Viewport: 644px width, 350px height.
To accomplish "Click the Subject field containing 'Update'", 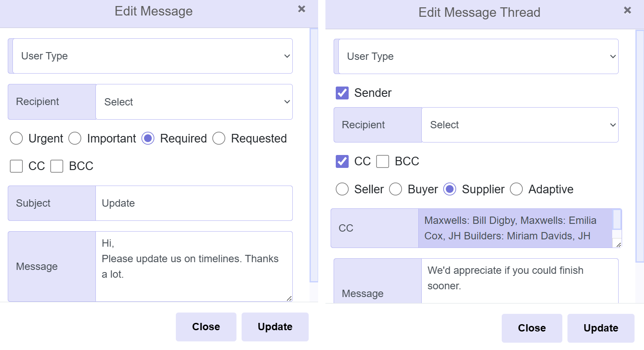I will (193, 203).
